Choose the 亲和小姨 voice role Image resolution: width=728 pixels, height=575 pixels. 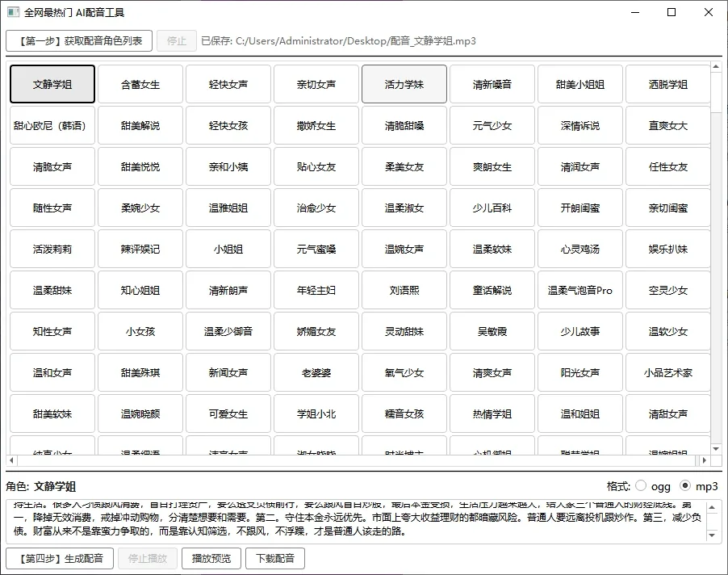[228, 166]
